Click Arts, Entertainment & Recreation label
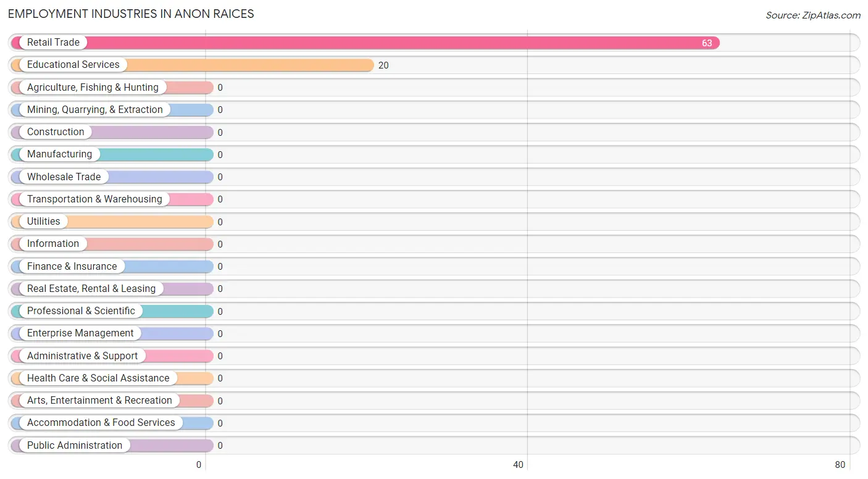The image size is (868, 479). coord(99,400)
